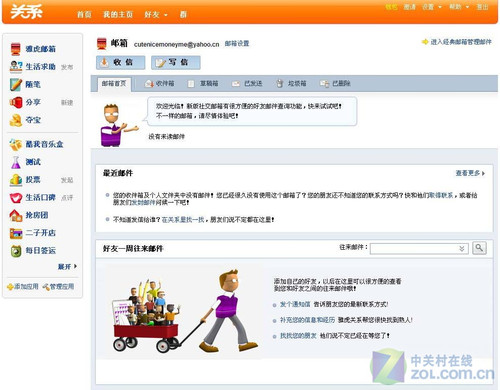
Task: Switch to the 邮箱首页 tab
Action: click(114, 84)
